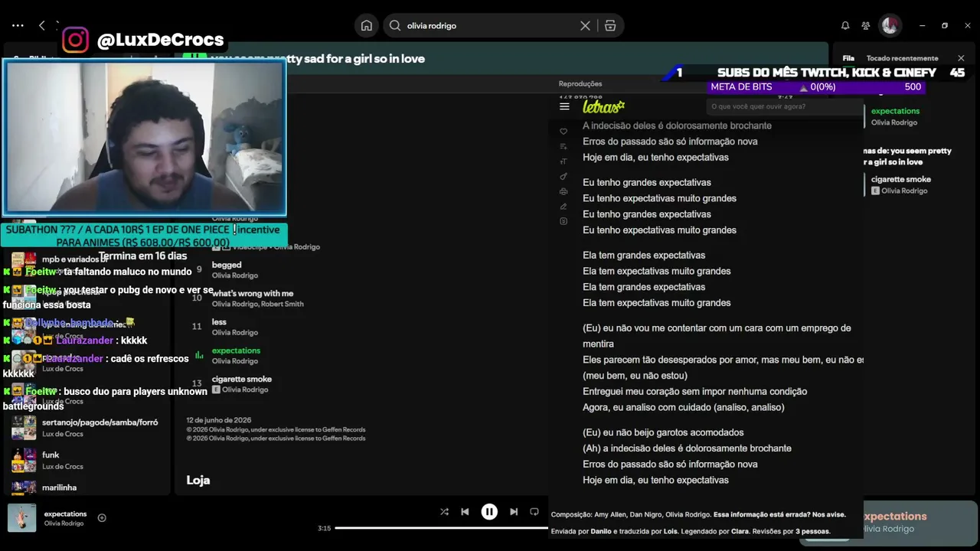The width and height of the screenshot is (980, 551).
Task: Open '3 pessoas' revisions link
Action: pos(812,531)
